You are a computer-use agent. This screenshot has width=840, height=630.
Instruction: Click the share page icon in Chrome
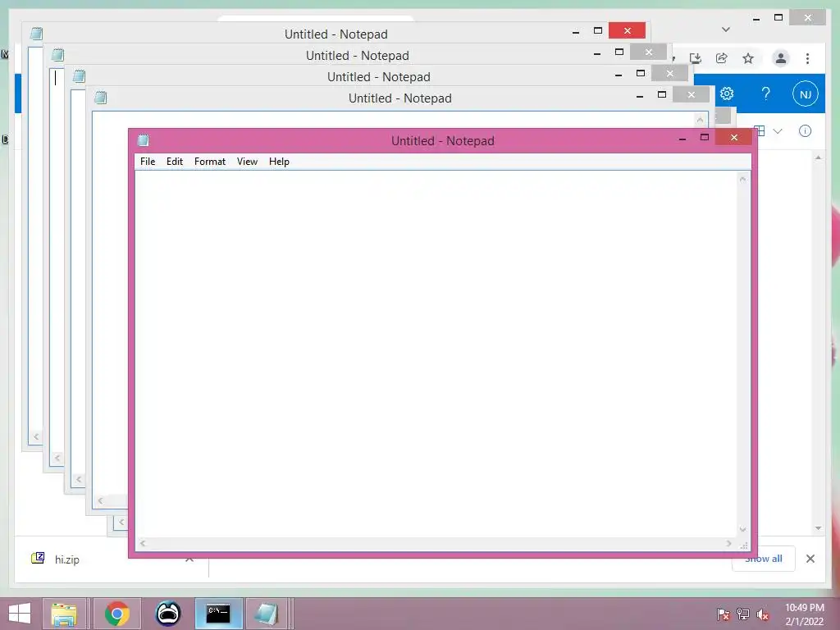(x=722, y=58)
